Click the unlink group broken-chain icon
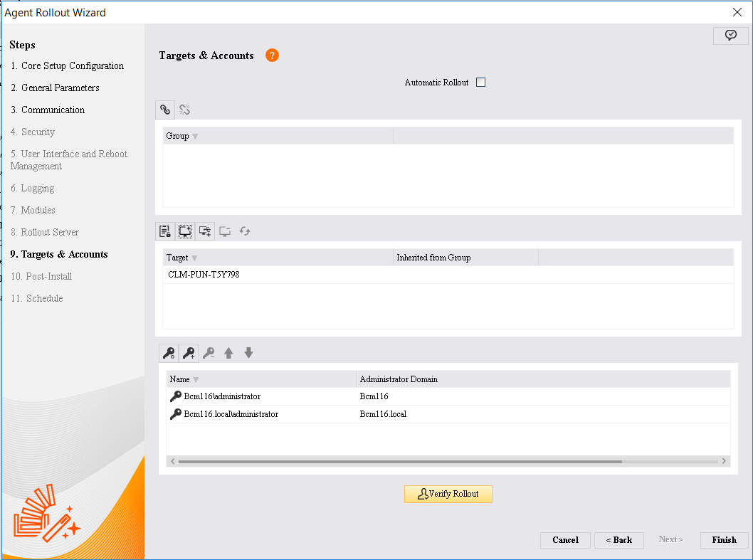753x560 pixels. click(x=184, y=110)
